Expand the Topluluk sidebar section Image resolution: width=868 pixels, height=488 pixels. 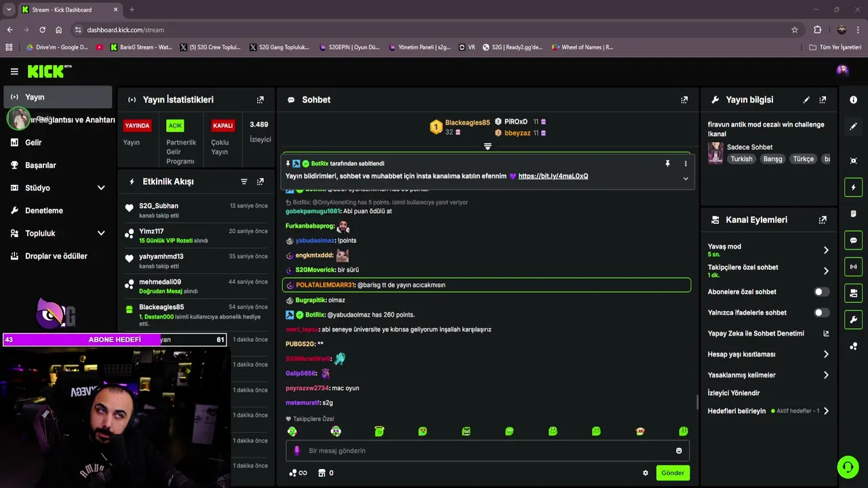coord(101,233)
